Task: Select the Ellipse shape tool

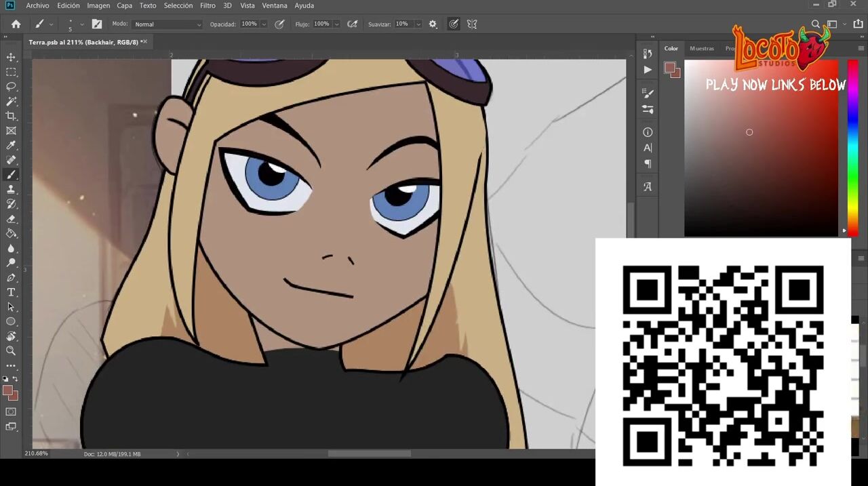Action: pos(11,321)
